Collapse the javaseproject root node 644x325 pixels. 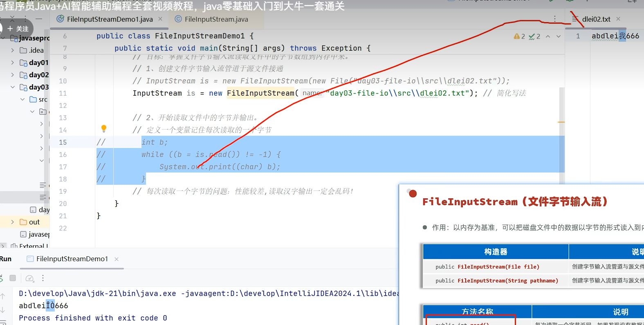(x=3, y=38)
